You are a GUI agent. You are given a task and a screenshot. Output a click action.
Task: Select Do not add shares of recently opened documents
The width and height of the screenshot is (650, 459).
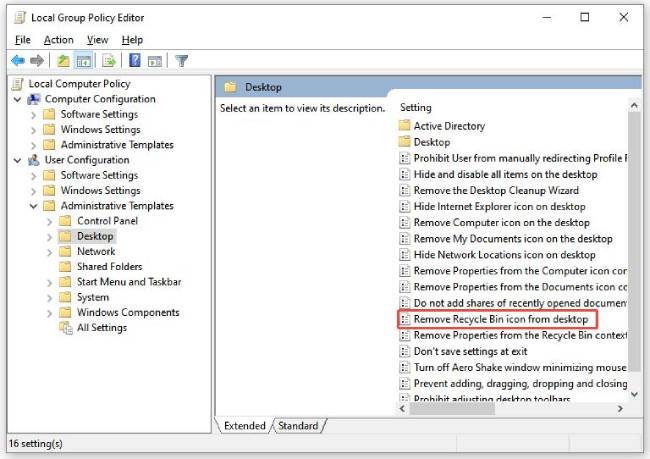(x=520, y=303)
